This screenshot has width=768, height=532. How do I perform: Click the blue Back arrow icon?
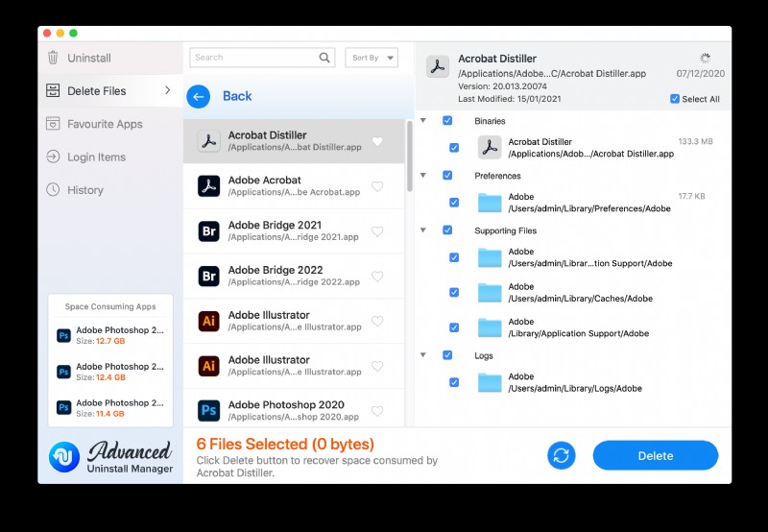click(199, 96)
